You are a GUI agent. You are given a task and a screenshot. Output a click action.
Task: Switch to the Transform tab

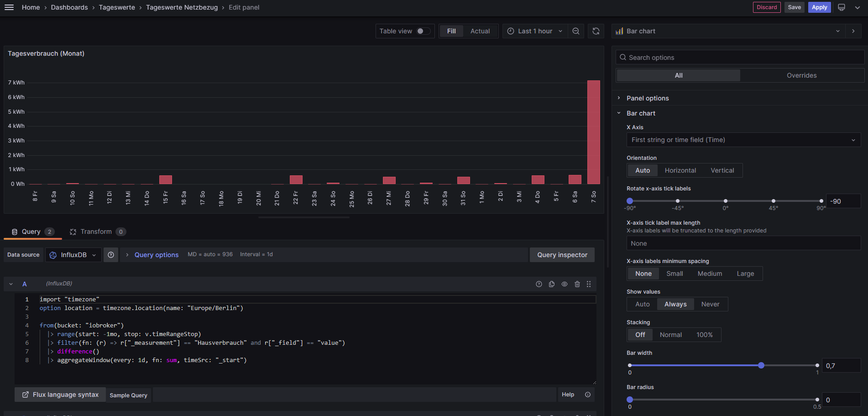point(97,232)
